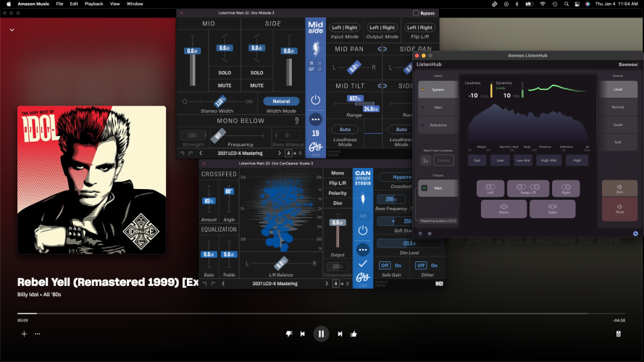Open the Output Mode Left | Right selector
This screenshot has width=644, height=362.
coord(382,28)
